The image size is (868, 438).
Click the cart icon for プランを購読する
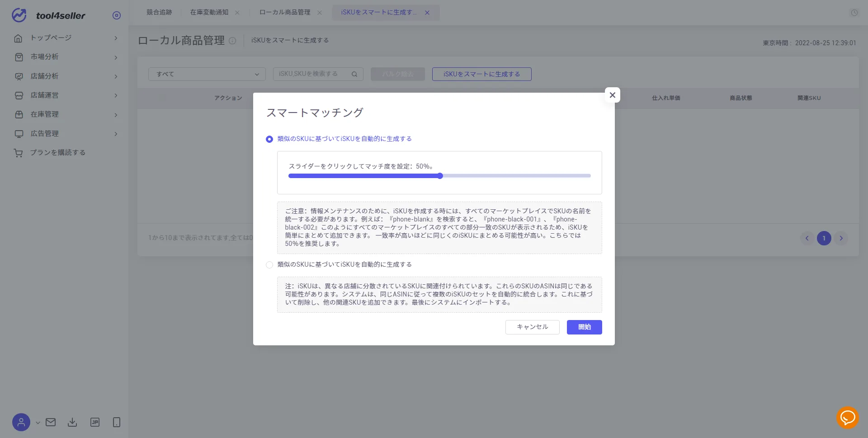(18, 153)
